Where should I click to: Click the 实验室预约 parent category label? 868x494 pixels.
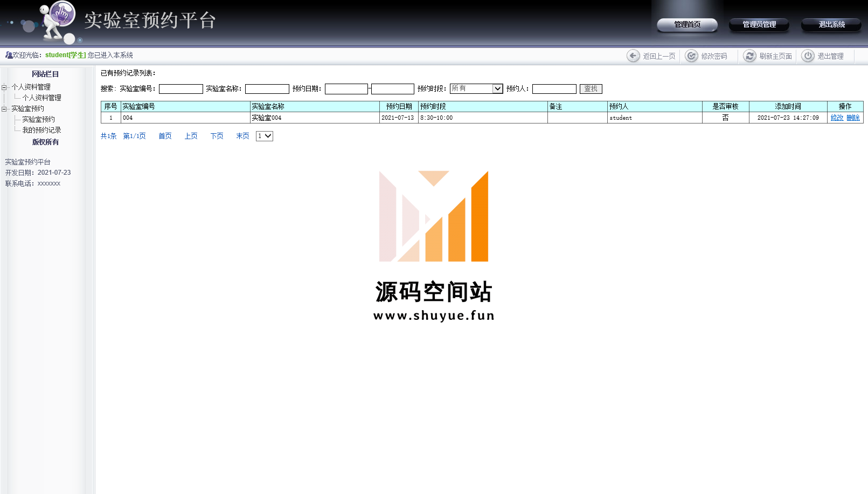pyautogui.click(x=27, y=108)
